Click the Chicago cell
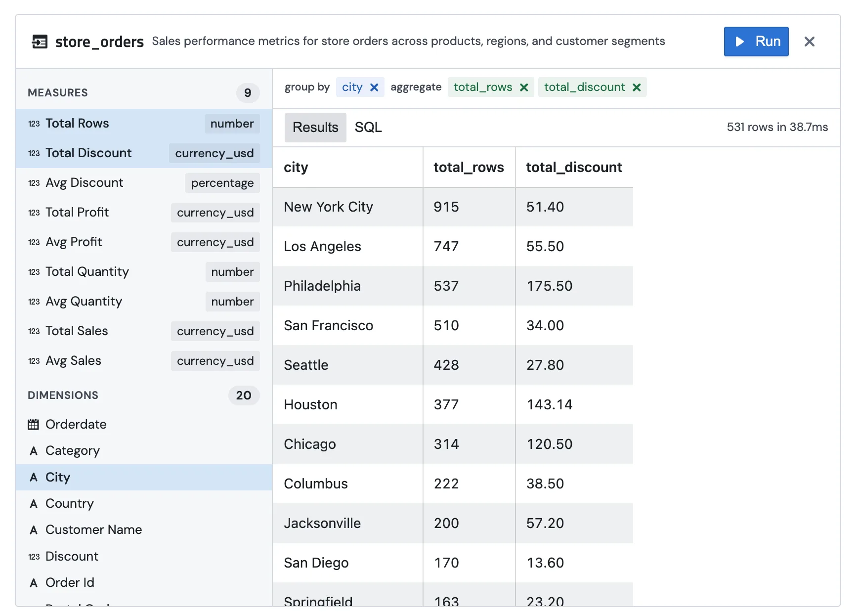 347,444
